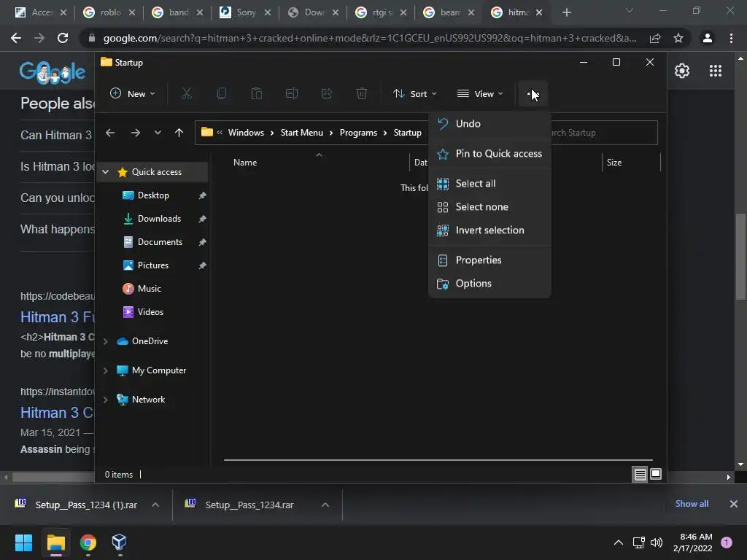Open Chrome profile avatar menu
This screenshot has height=560, width=747.
coord(707,38)
